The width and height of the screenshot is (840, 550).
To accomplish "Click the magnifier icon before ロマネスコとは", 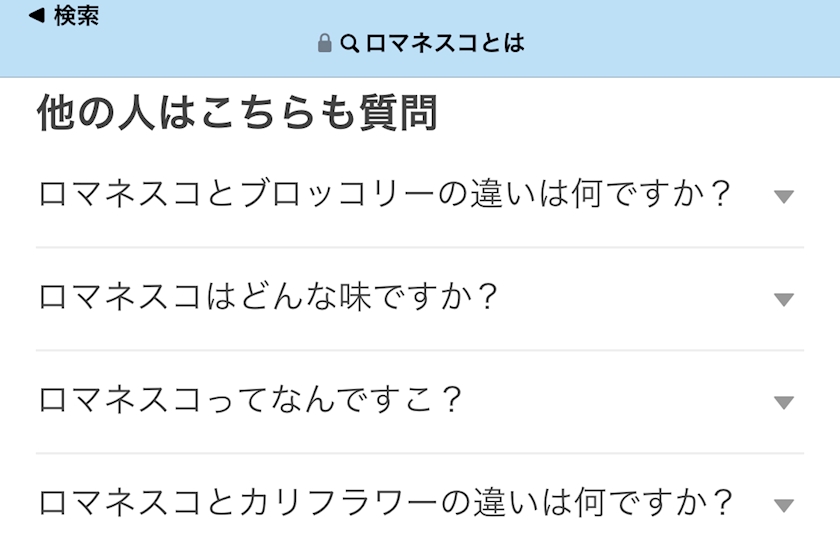I will [350, 43].
